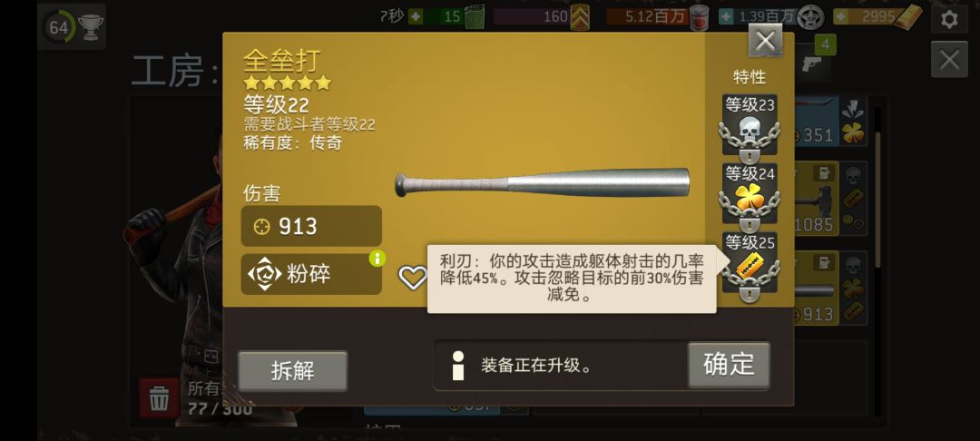Add gas via the green plus
Viewport: 980px width, 441px height.
pyautogui.click(x=416, y=17)
